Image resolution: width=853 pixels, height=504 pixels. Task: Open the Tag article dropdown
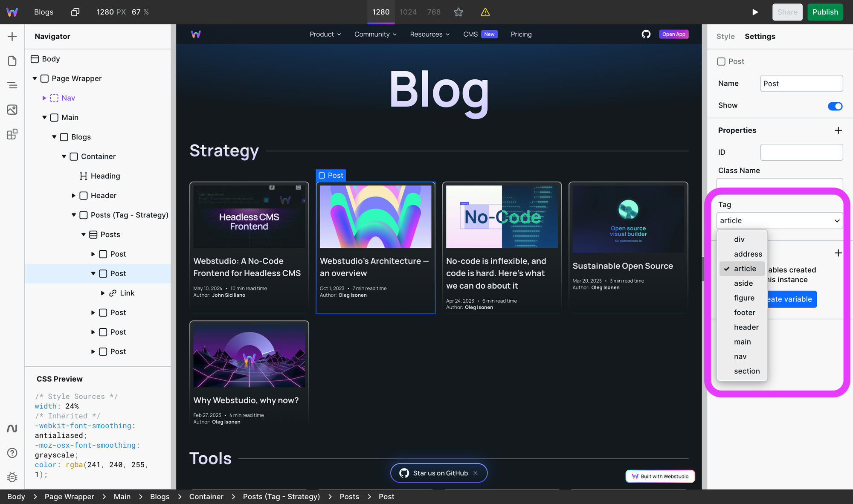click(779, 220)
